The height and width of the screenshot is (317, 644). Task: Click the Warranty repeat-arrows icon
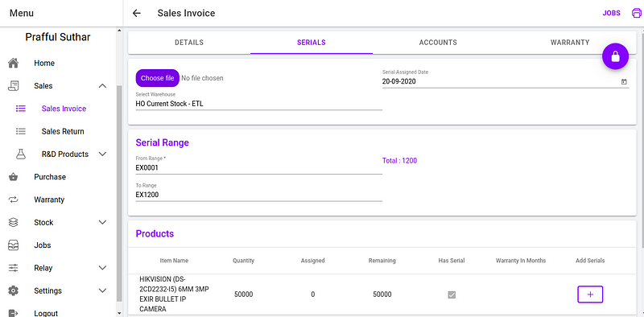[x=14, y=200]
